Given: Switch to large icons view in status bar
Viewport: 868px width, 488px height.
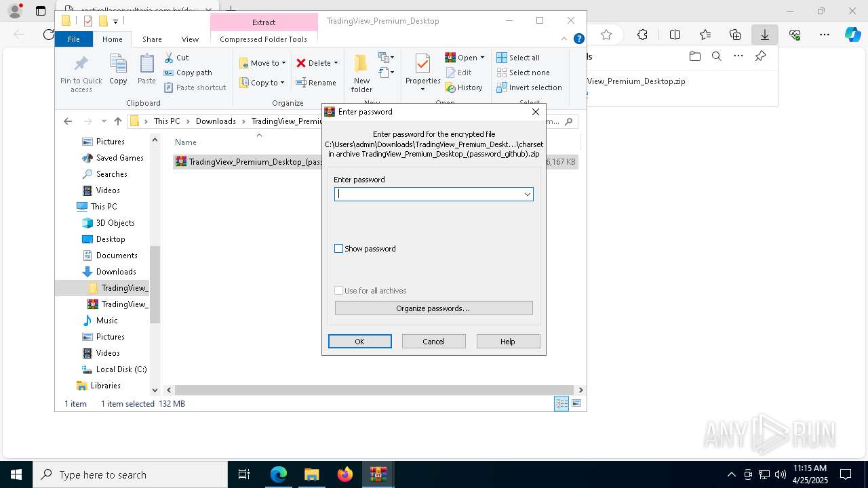Looking at the screenshot, I should pos(576,403).
